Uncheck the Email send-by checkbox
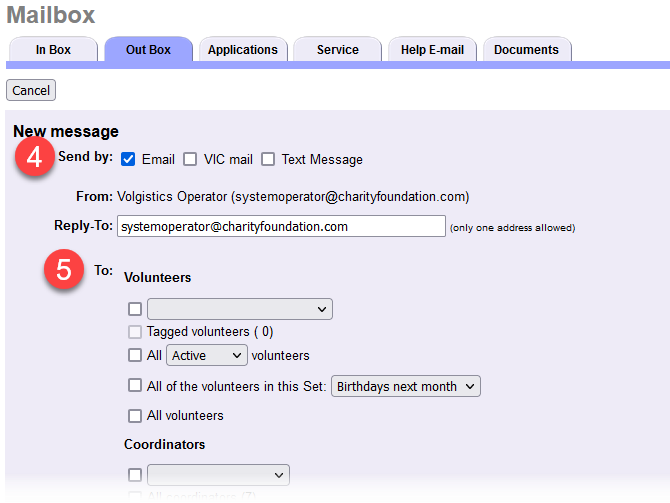Screen dimensions: 670x503 point(128,159)
